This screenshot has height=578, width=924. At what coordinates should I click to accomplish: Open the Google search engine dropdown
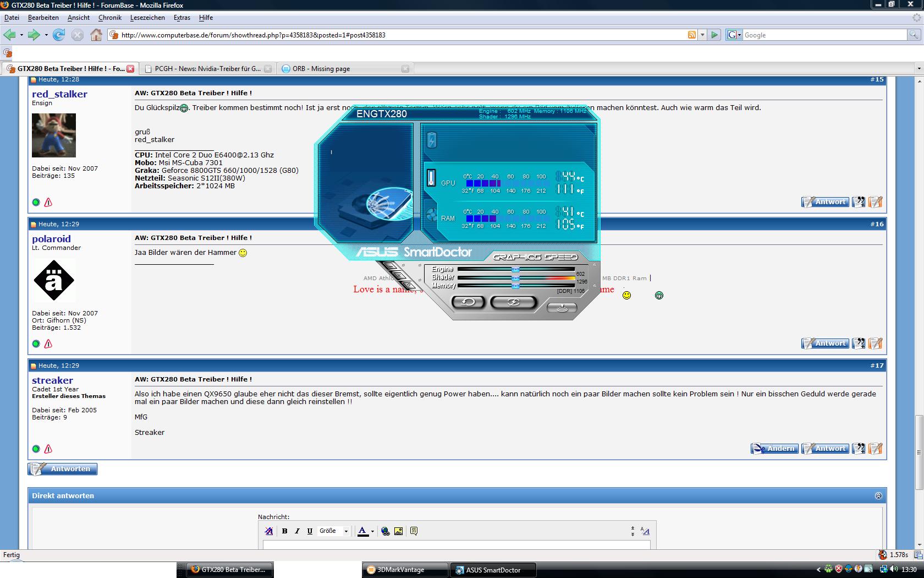[734, 35]
